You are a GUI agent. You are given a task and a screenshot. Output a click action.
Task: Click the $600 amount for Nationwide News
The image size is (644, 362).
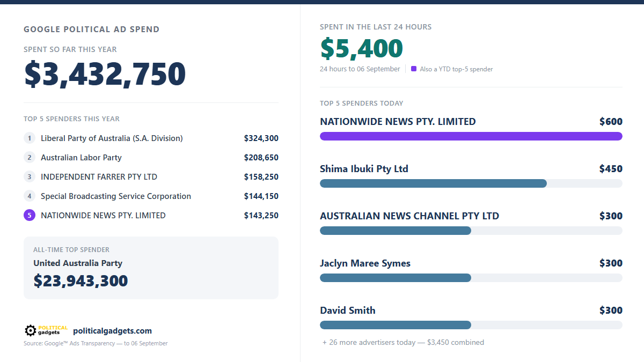click(611, 122)
